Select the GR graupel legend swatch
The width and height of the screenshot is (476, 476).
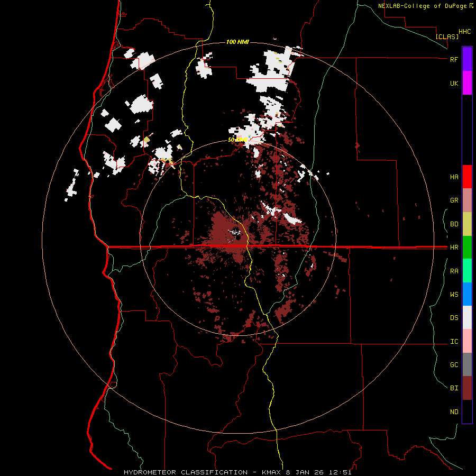(x=467, y=200)
